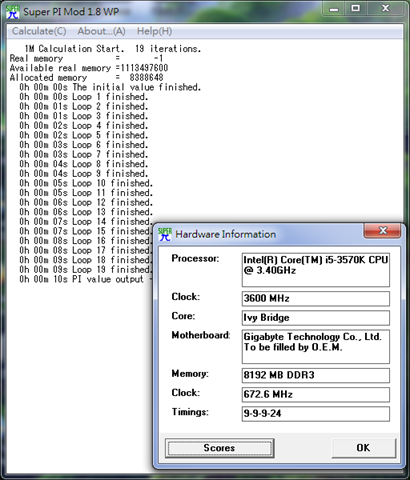Click the 'Processor:' label
Image resolution: width=410 pixels, height=480 pixels.
[x=195, y=259]
